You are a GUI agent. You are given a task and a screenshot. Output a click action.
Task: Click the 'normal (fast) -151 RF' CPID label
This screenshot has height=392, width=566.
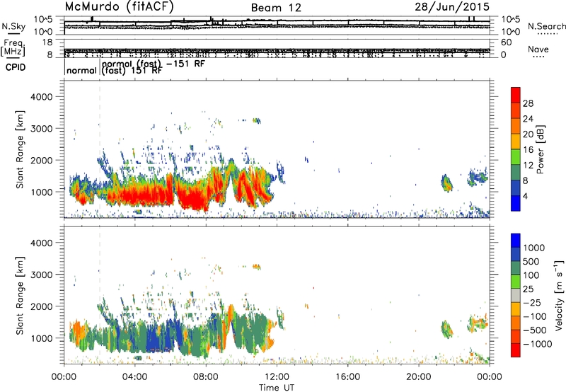click(x=154, y=64)
